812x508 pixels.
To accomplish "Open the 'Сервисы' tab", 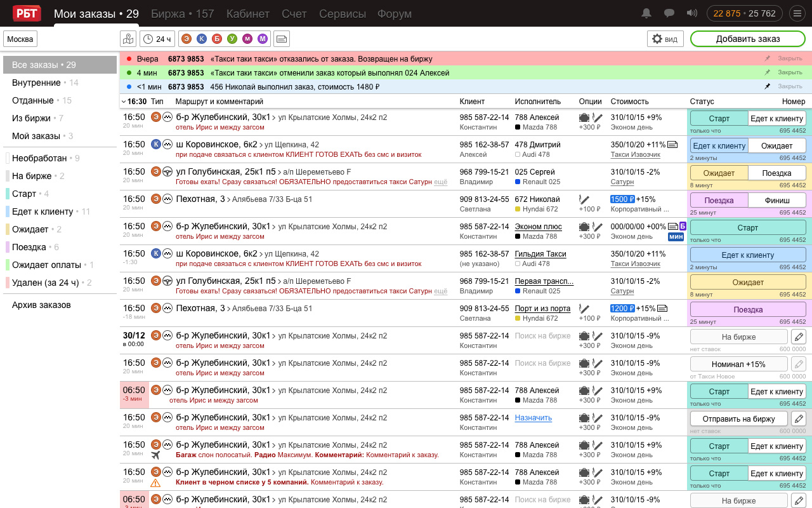I will (x=343, y=14).
